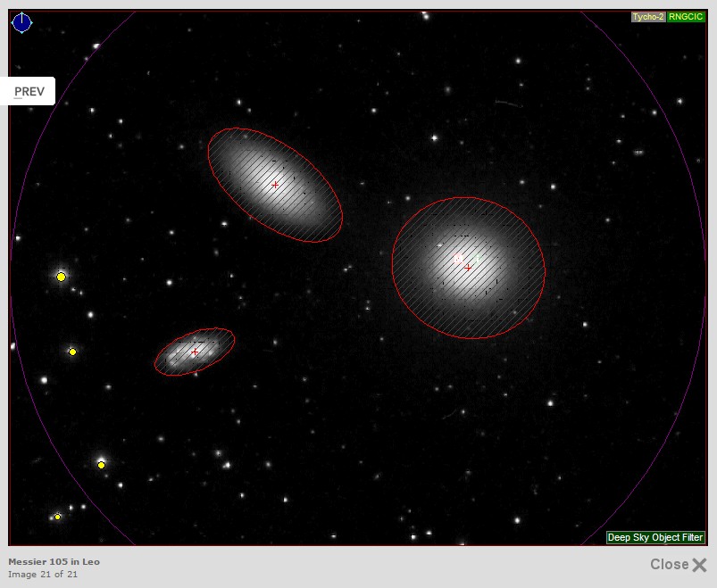
Task: Select the small lower-left hatched galaxy
Action: point(195,352)
